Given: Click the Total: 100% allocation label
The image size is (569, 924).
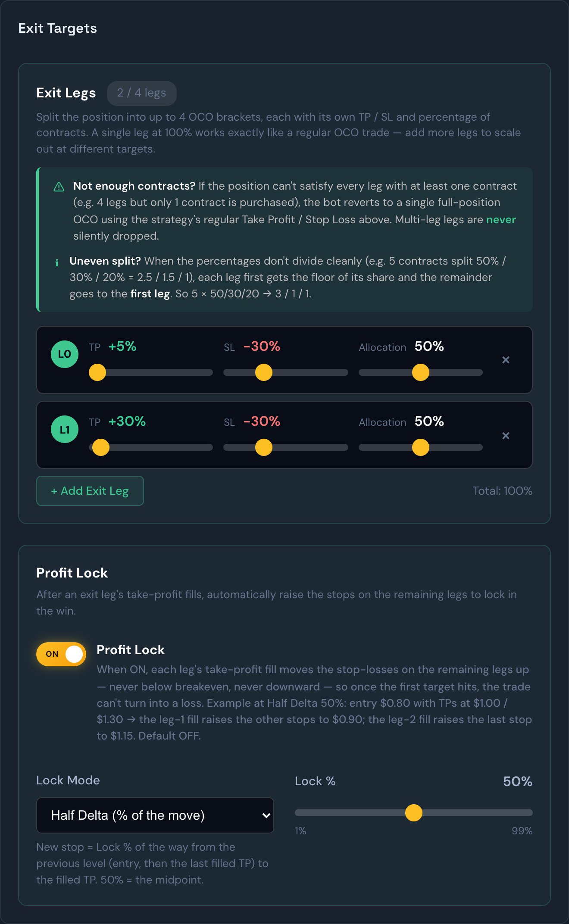Looking at the screenshot, I should click(502, 491).
